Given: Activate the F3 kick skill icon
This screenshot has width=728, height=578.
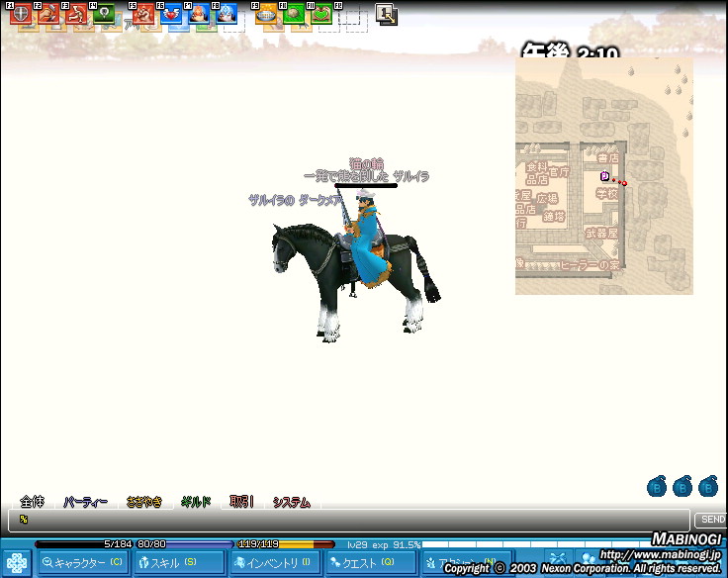Looking at the screenshot, I should click(76, 14).
